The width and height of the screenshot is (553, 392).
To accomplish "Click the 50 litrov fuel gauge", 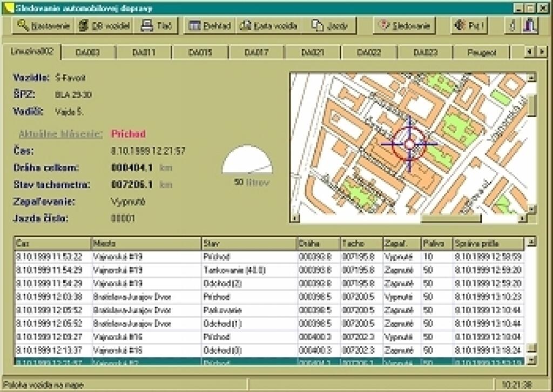I will 247,159.
